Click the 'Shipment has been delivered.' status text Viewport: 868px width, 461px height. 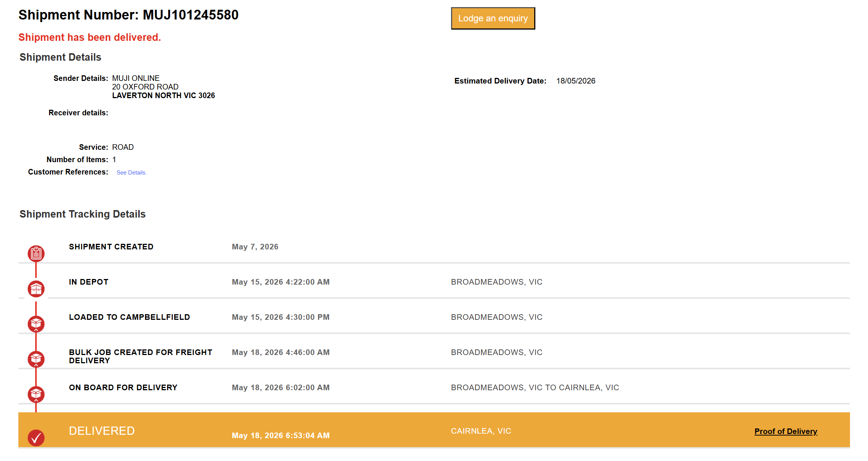[x=90, y=37]
